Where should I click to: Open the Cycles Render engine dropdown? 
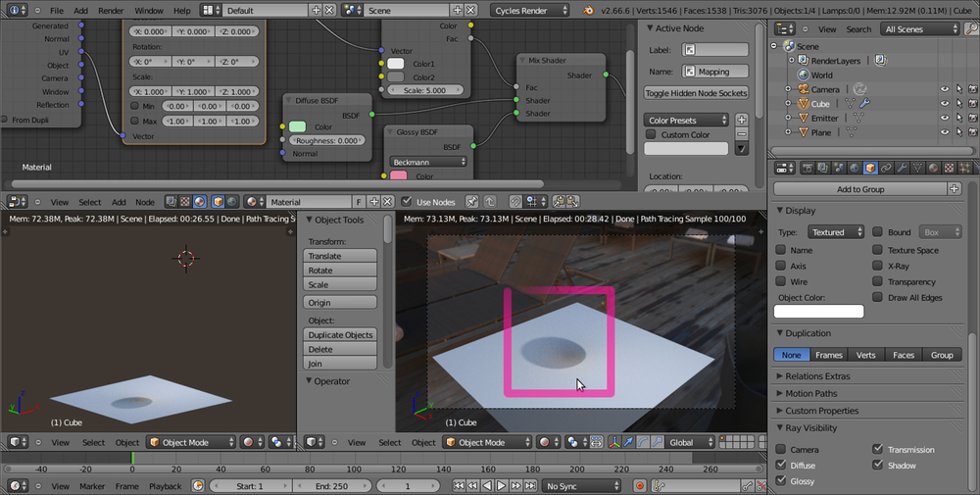pyautogui.click(x=530, y=10)
